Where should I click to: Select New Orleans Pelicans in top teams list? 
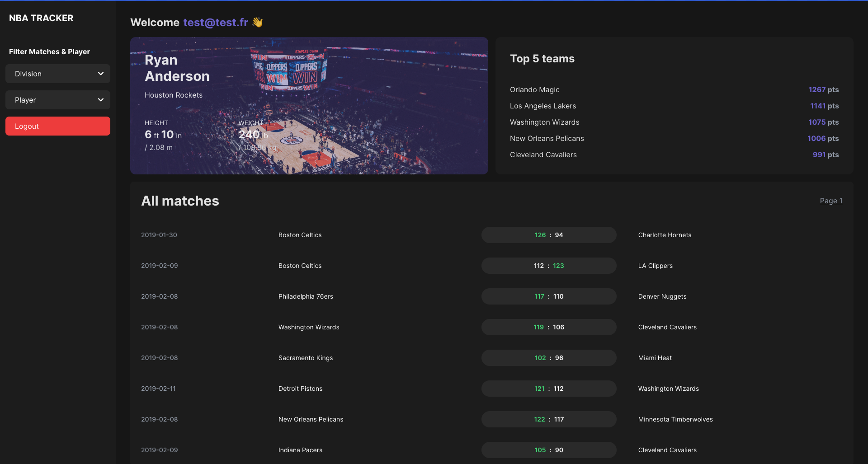click(547, 138)
